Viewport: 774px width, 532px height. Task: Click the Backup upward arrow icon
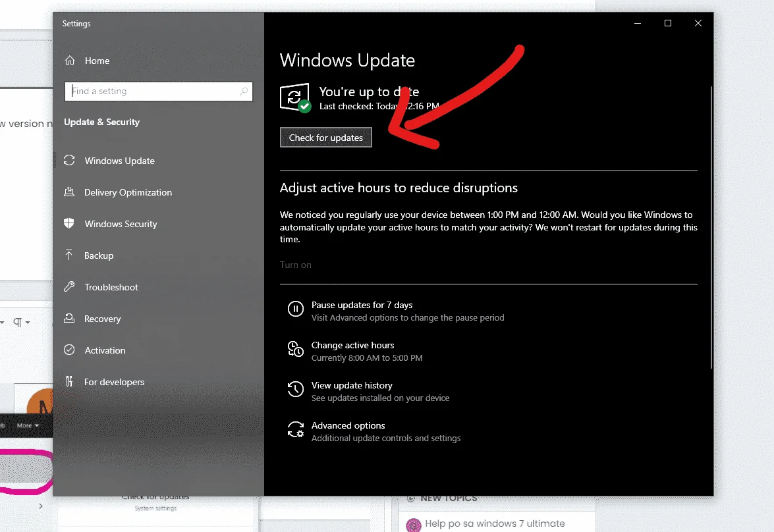point(69,255)
